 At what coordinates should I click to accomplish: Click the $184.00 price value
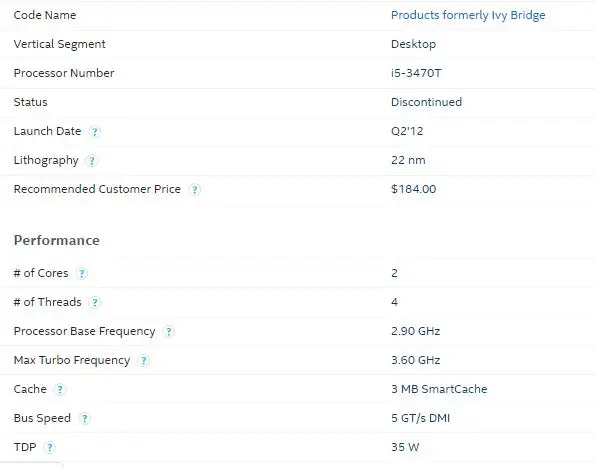(x=413, y=189)
